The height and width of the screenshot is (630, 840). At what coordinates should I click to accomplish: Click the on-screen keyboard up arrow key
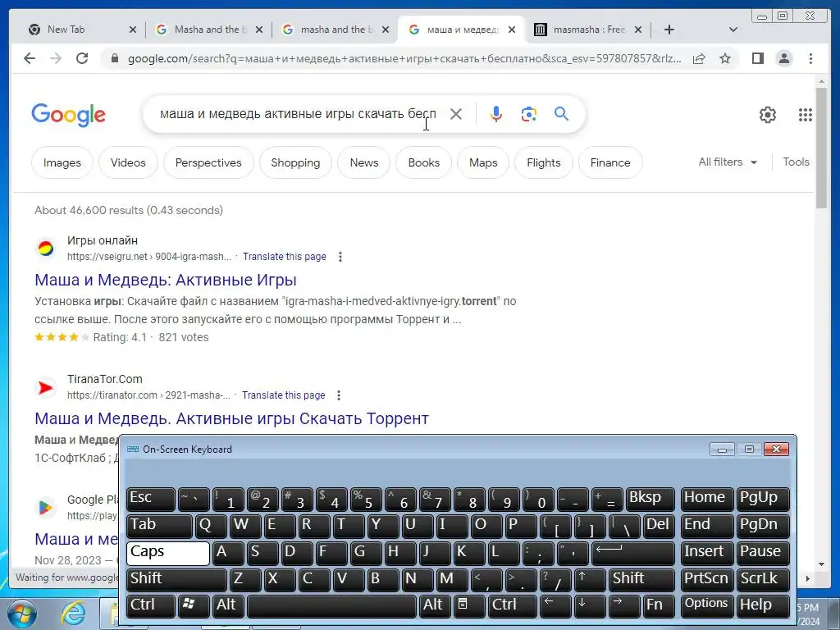tap(589, 580)
